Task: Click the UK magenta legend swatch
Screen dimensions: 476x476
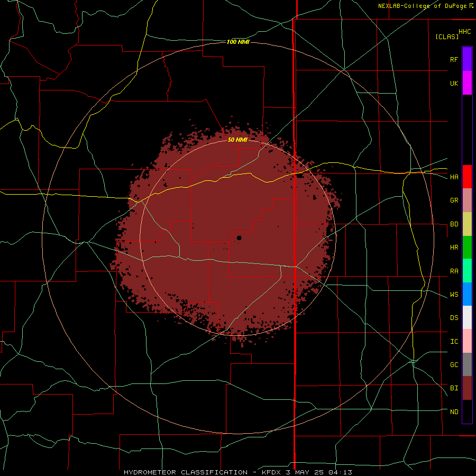Action: (467, 83)
